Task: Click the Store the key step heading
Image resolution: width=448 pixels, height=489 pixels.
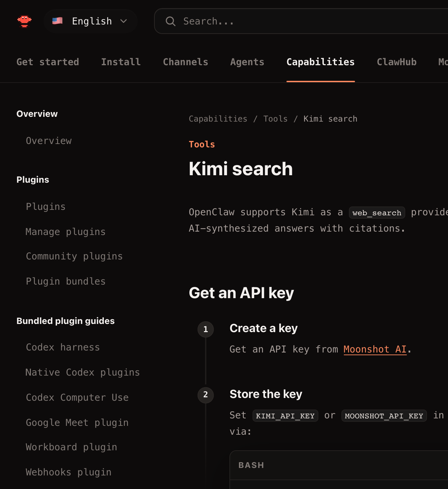Action: click(266, 394)
